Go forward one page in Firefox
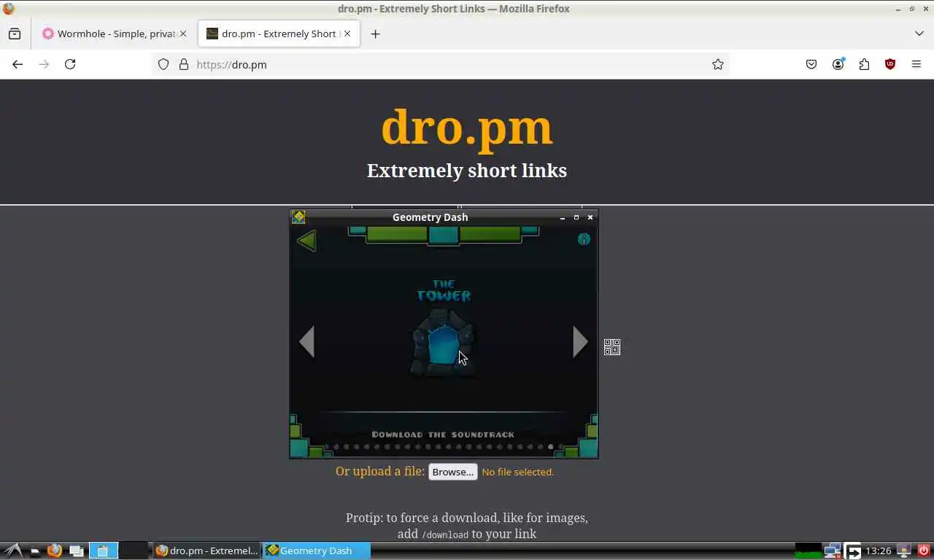This screenshot has height=560, width=934. point(44,64)
